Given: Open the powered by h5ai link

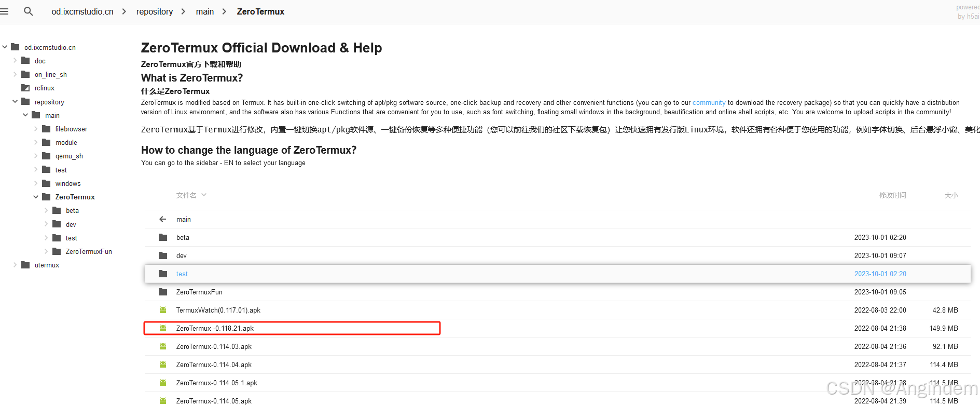Looking at the screenshot, I should pos(968,12).
